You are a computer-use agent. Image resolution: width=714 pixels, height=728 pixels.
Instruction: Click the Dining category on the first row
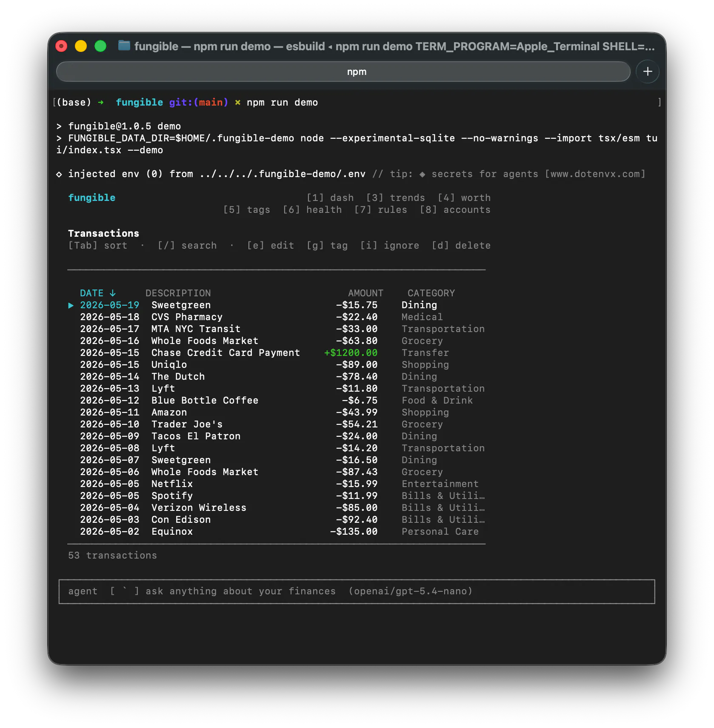coord(420,305)
